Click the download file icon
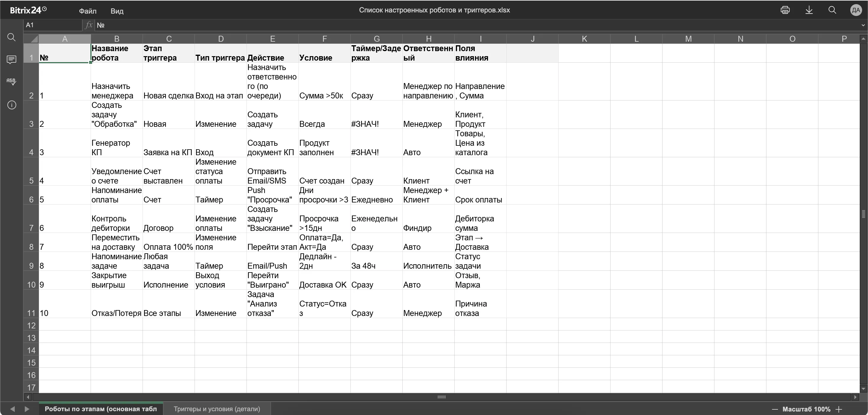Image resolution: width=868 pixels, height=415 pixels. 809,10
